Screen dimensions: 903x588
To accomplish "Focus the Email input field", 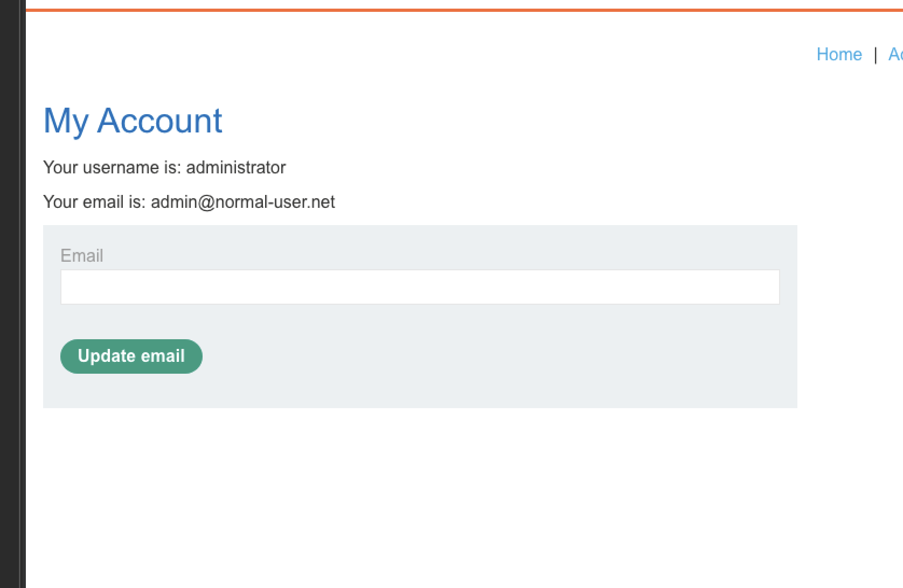I will pos(420,287).
